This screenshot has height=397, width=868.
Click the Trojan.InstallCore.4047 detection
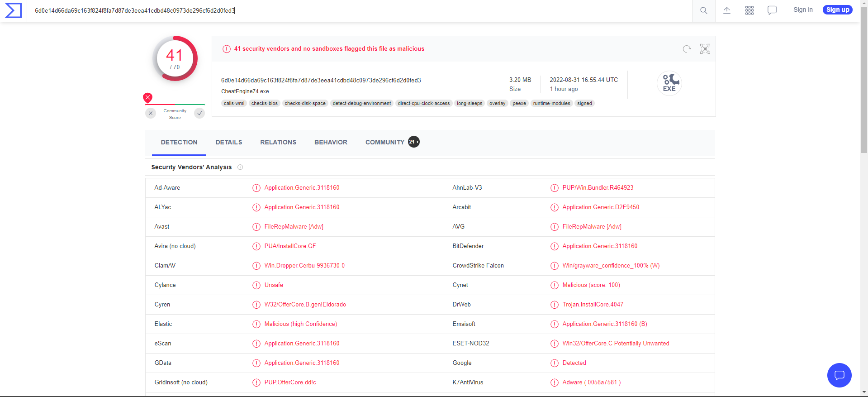point(593,305)
